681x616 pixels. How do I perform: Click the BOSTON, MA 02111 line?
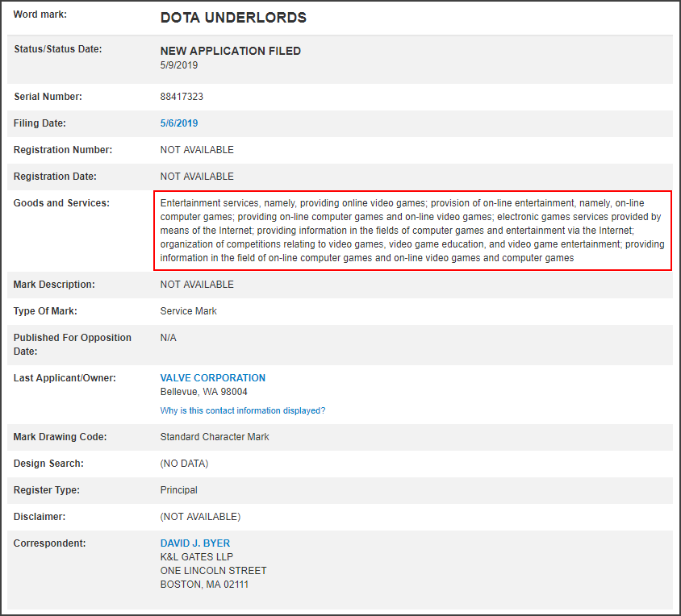[204, 585]
